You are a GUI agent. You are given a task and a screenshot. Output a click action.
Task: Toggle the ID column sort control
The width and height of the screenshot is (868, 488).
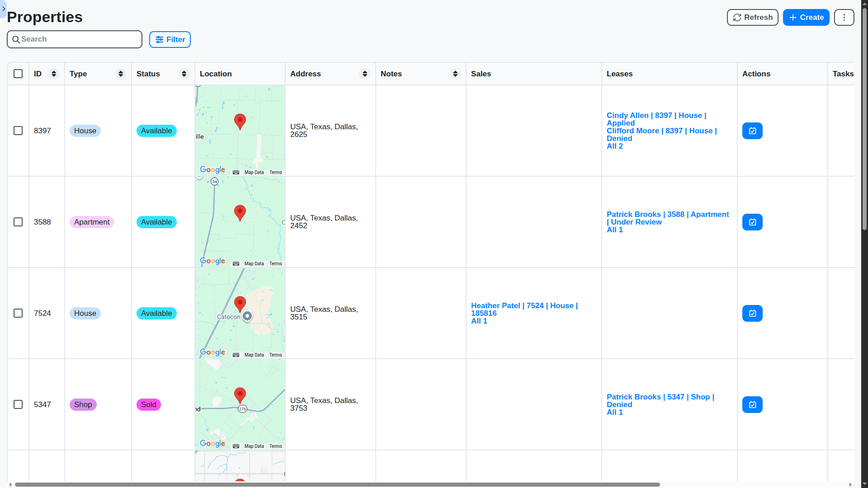point(54,74)
